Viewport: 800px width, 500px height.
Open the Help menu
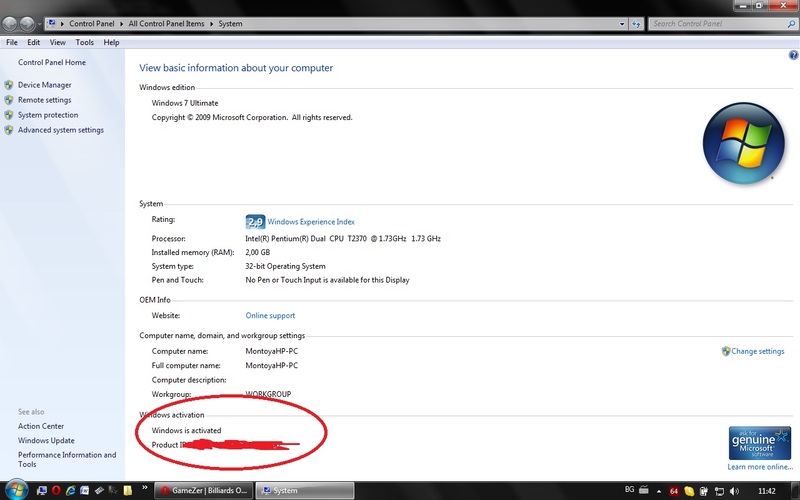click(x=111, y=42)
